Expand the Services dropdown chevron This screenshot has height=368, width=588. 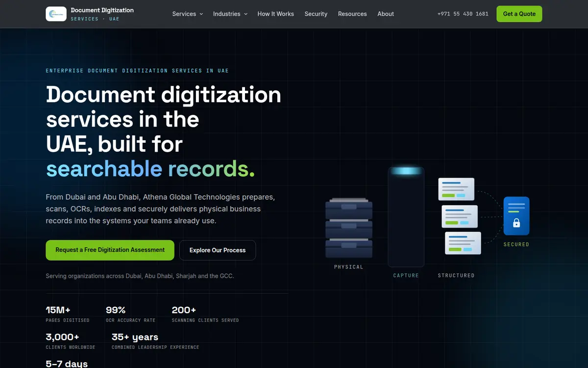click(x=201, y=14)
